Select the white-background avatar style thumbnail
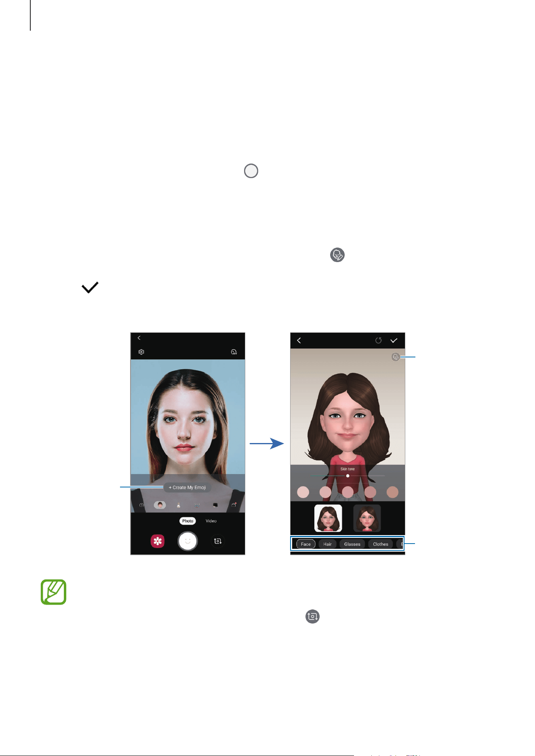 pyautogui.click(x=328, y=518)
